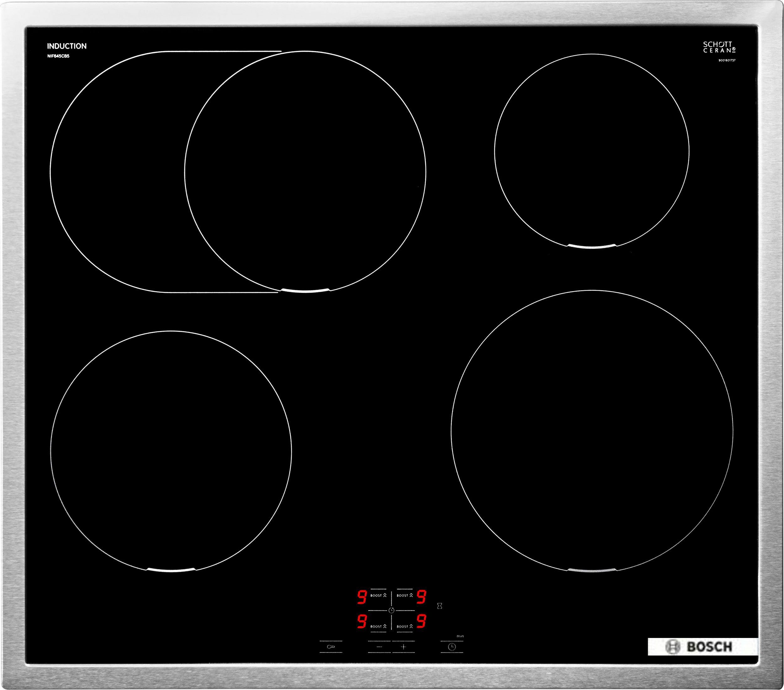Tap the key-shaped childproof lock icon
This screenshot has width=784, height=690.
pyautogui.click(x=331, y=647)
